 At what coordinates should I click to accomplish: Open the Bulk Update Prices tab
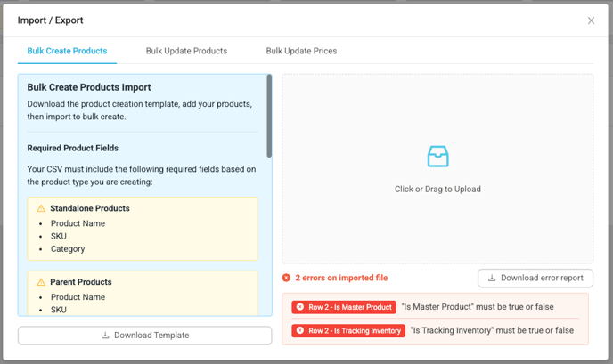click(301, 51)
